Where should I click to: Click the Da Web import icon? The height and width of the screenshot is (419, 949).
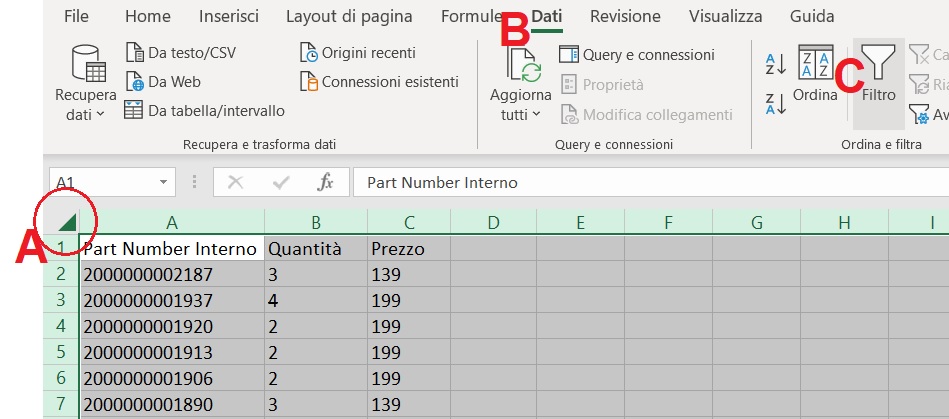(135, 82)
